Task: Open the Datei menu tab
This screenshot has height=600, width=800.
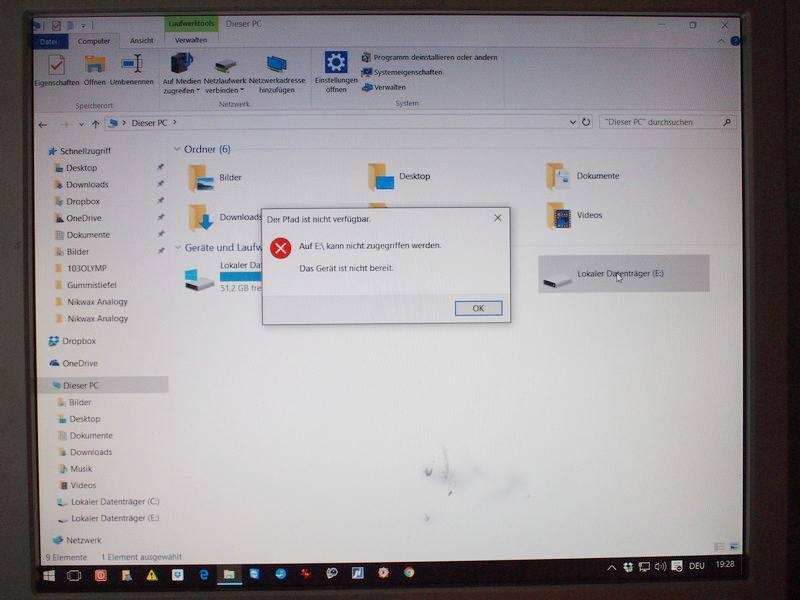Action: click(x=48, y=41)
